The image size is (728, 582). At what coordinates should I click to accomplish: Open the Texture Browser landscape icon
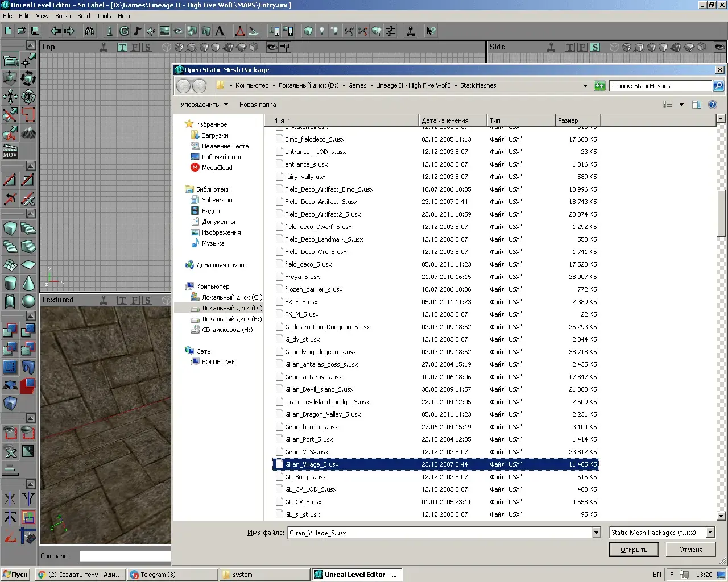165,31
